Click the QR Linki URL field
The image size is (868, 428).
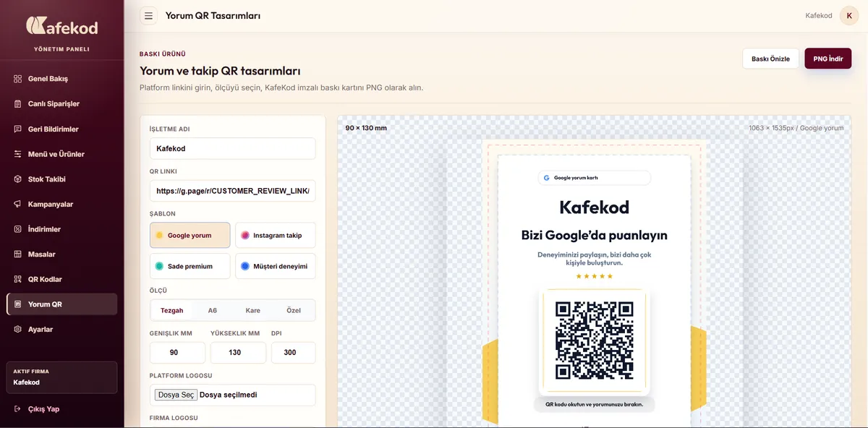[233, 191]
